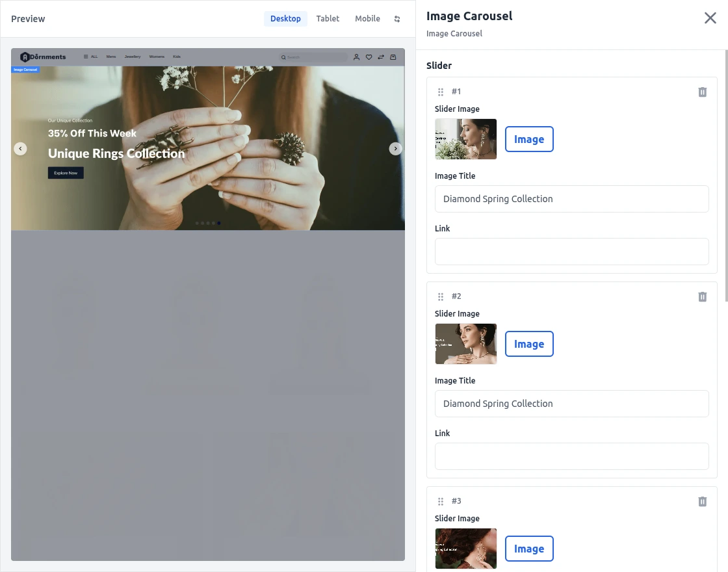Choose a new image for slide #3
The height and width of the screenshot is (572, 728).
529,549
